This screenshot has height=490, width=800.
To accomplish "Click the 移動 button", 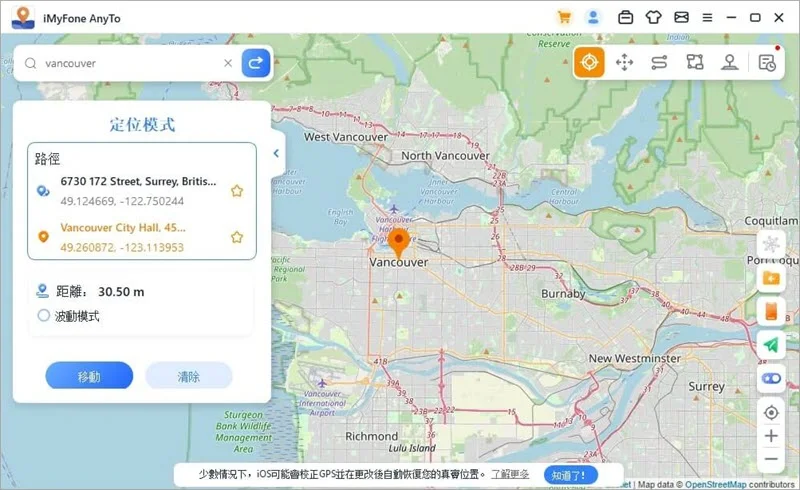I will coord(89,376).
